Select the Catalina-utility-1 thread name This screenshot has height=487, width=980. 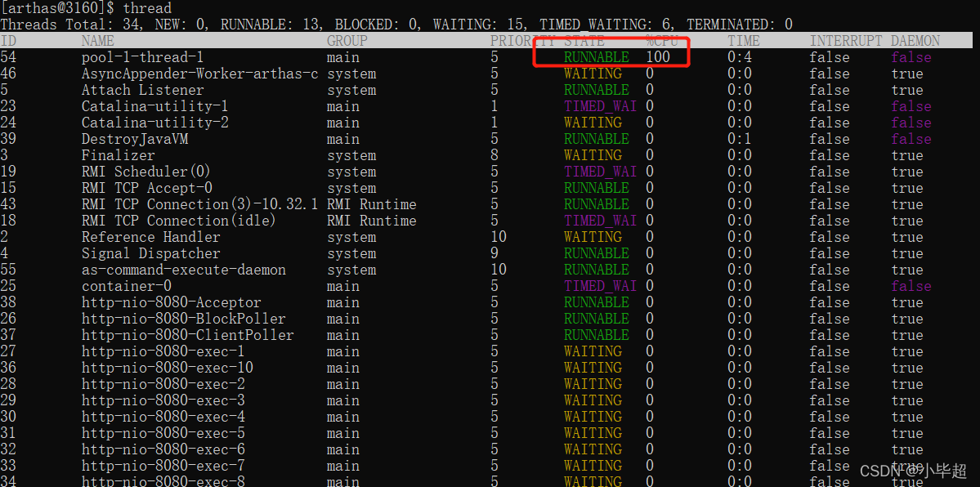[155, 106]
